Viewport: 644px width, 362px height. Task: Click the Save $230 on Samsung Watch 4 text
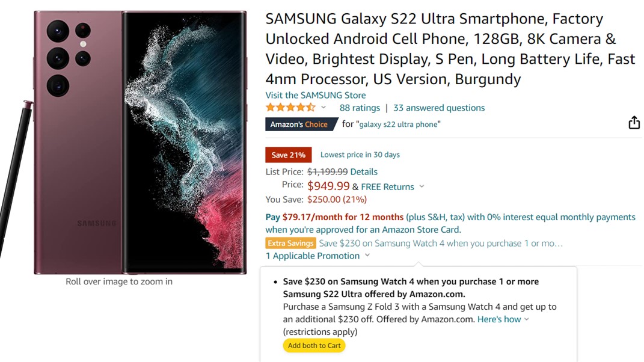pyautogui.click(x=441, y=244)
